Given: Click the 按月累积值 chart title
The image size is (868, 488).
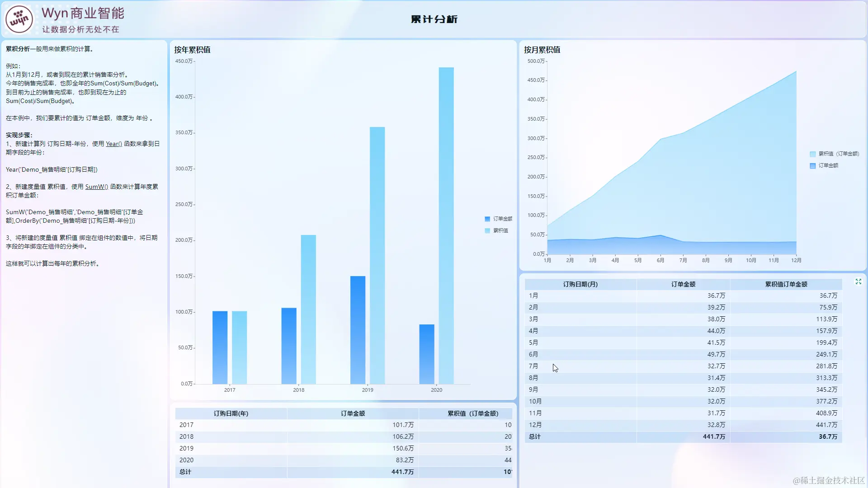Looking at the screenshot, I should pos(542,50).
